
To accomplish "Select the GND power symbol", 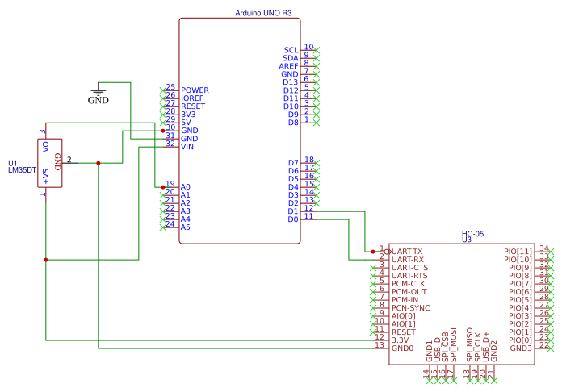I will [x=99, y=94].
